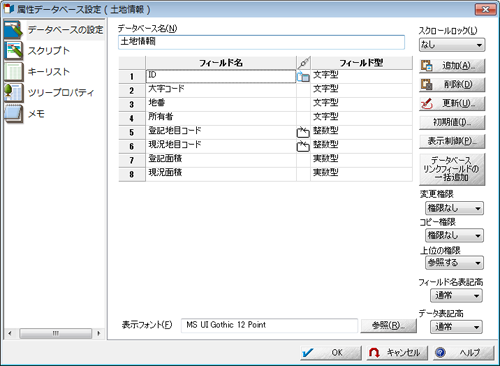The width and height of the screenshot is (500, 366).
Task: Switch to ツリープロパティ page
Action: pyautogui.click(x=61, y=93)
